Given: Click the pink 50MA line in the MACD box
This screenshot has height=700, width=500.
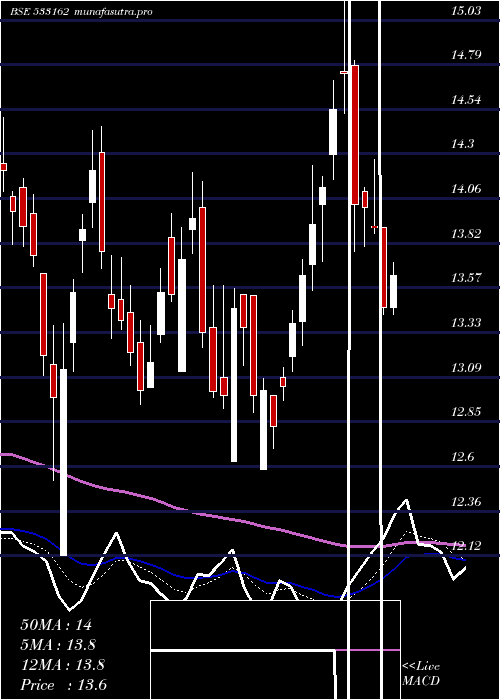Looking at the screenshot, I should point(367,650).
